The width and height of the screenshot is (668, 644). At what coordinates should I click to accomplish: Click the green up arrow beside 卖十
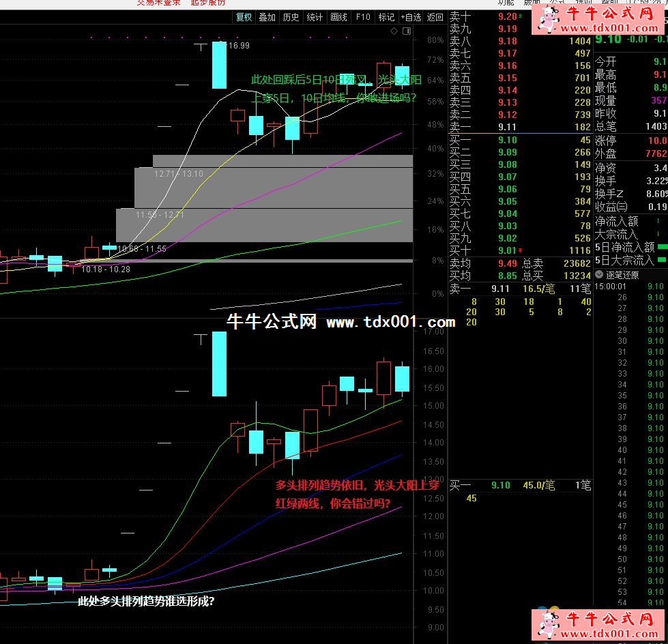(521, 16)
